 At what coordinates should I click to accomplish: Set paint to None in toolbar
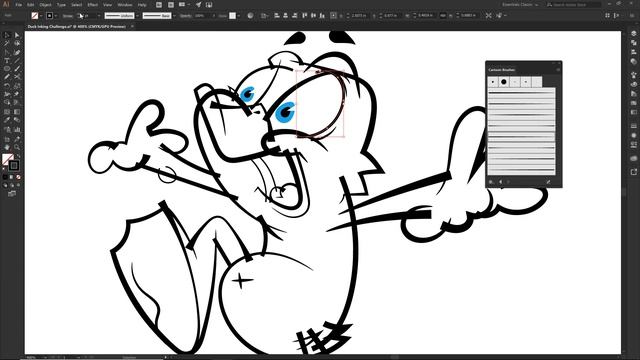(18, 177)
